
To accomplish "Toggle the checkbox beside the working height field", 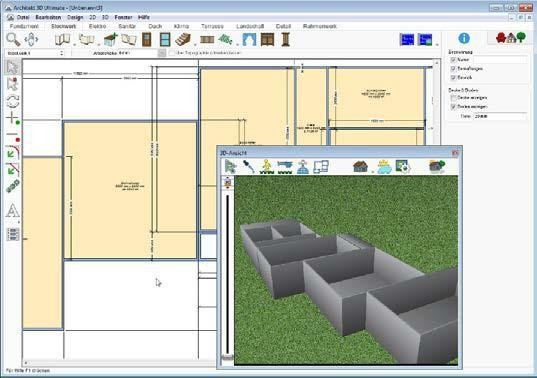I will point(172,53).
